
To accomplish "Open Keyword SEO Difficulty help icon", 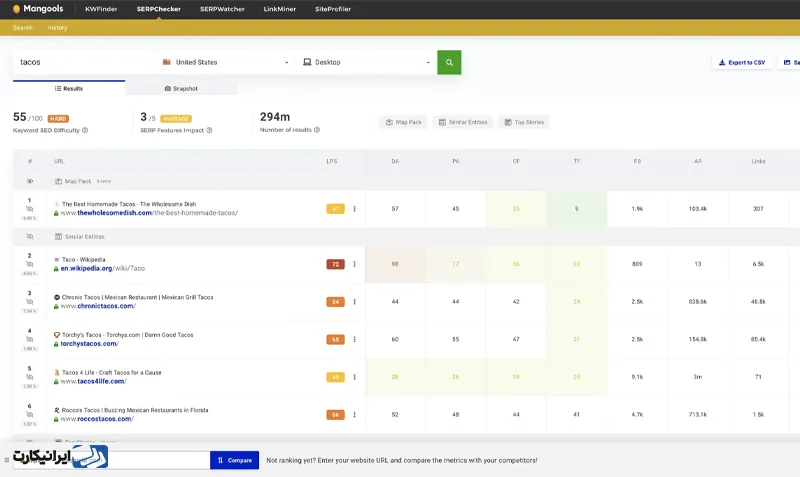I will 85,130.
